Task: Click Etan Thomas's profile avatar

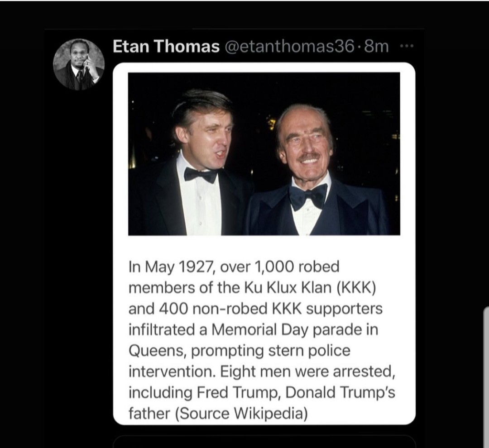Action: tap(79, 64)
